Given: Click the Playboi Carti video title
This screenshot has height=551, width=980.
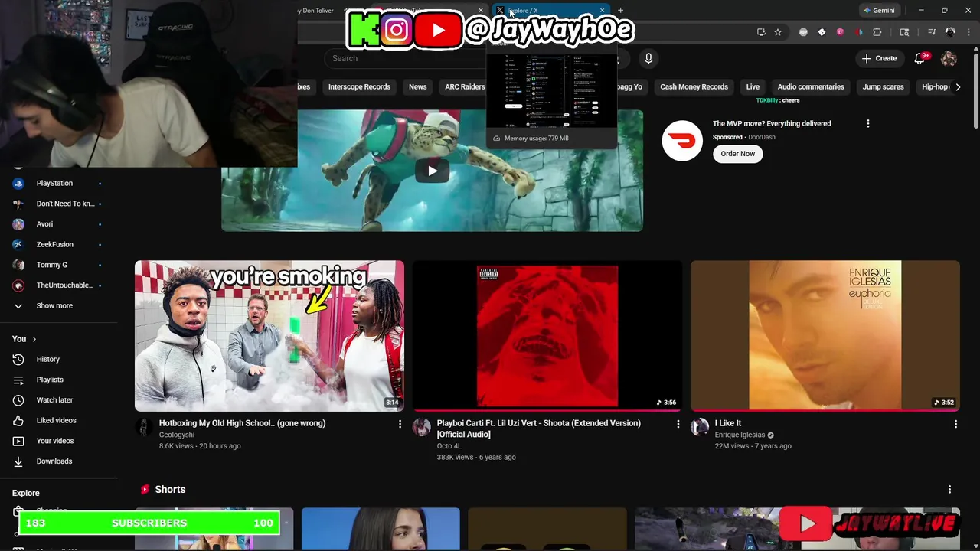Looking at the screenshot, I should [x=539, y=429].
